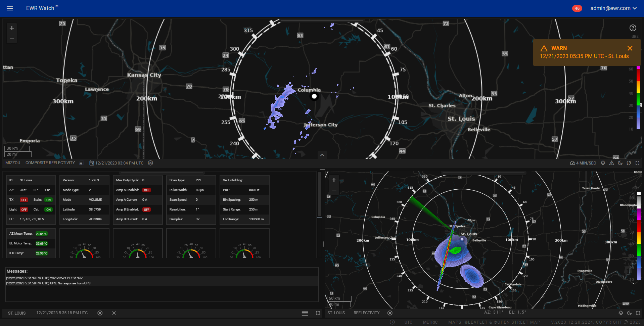The height and width of the screenshot is (326, 644).
Task: Toggle Amp A Enabled OFF switch
Action: point(146,190)
